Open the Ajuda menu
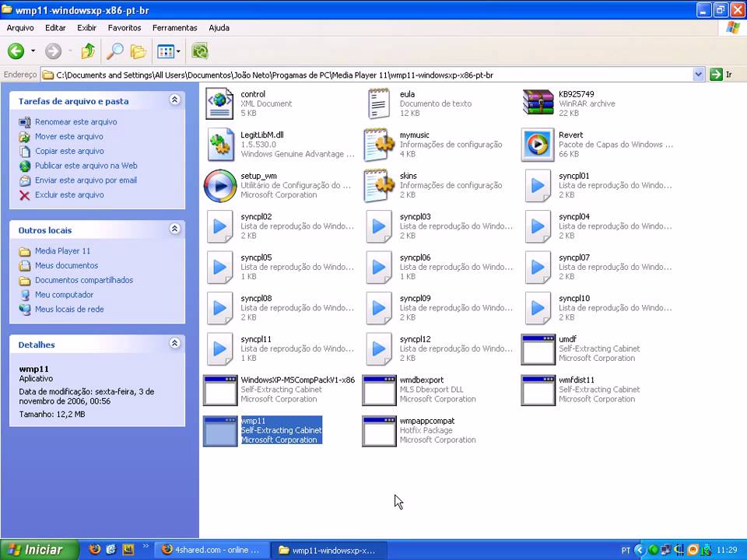747x560 pixels. pyautogui.click(x=219, y=28)
